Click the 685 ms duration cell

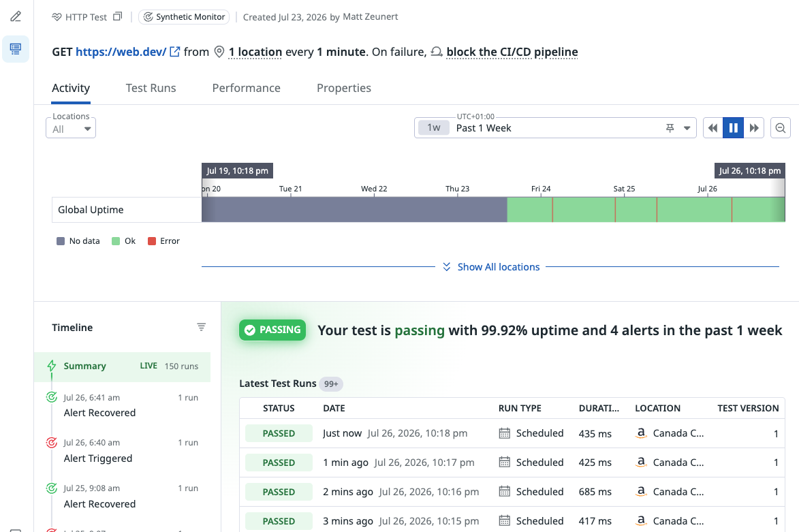595,492
